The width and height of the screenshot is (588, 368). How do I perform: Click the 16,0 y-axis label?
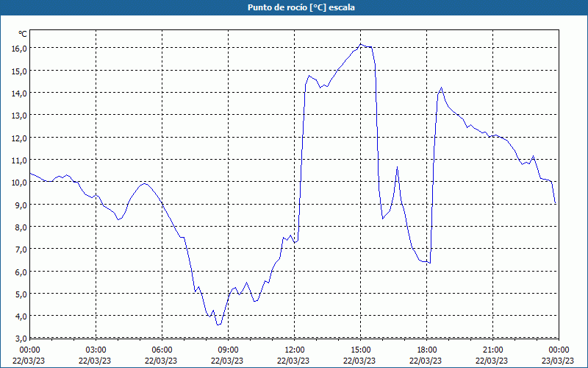coord(20,48)
